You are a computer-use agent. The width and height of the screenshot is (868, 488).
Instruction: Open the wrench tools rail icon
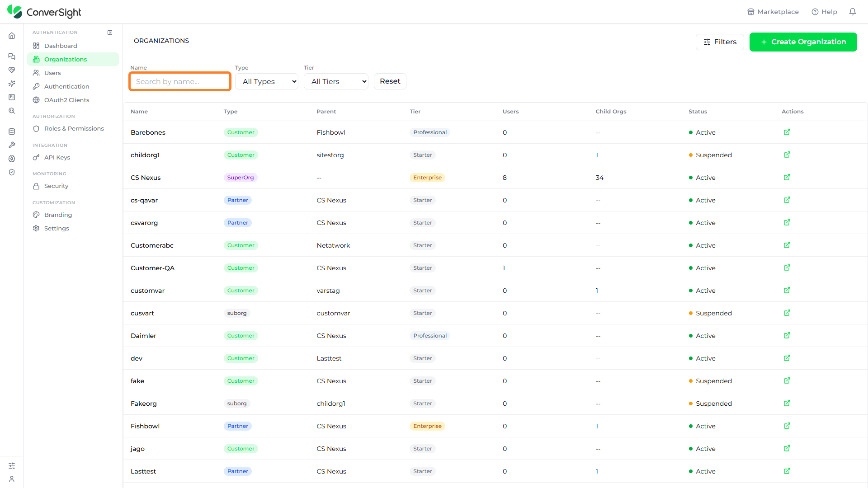12,145
